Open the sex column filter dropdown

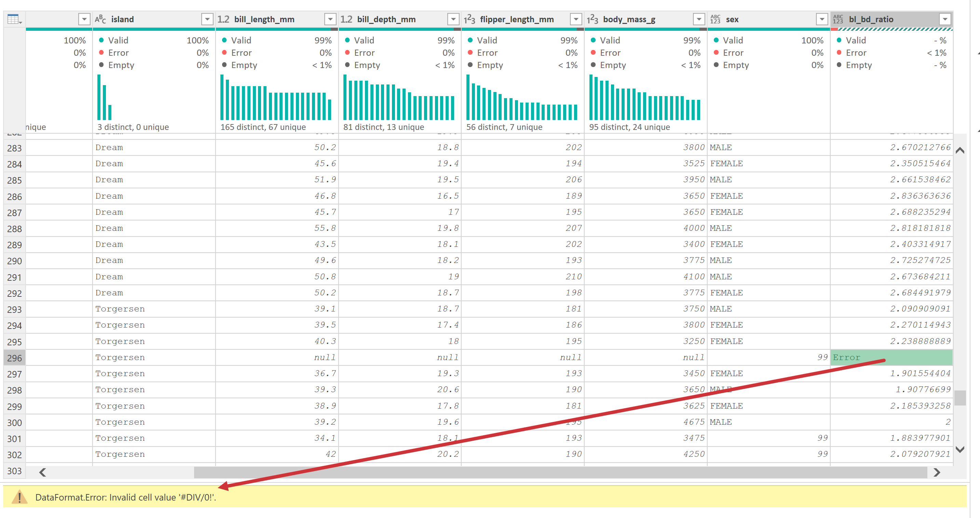pos(822,19)
